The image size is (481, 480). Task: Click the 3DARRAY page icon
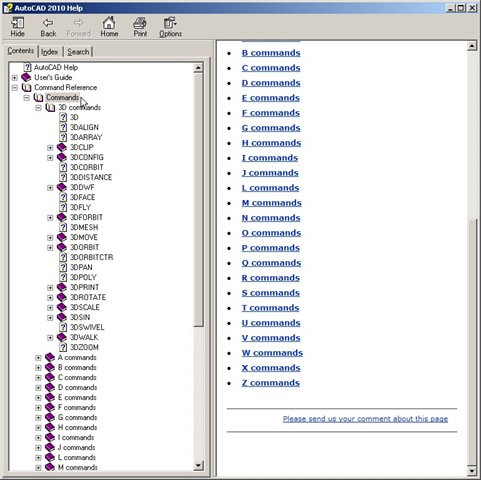click(63, 137)
